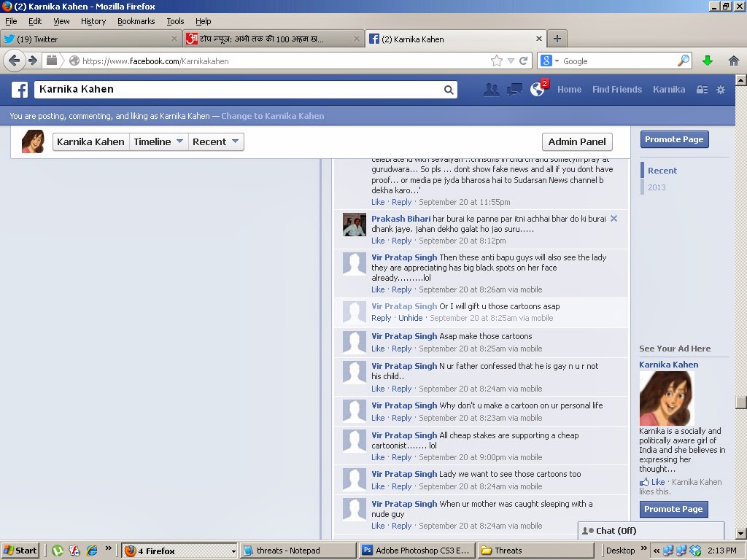The width and height of the screenshot is (747, 560).
Task: Click the upper Promote Page button
Action: click(674, 139)
